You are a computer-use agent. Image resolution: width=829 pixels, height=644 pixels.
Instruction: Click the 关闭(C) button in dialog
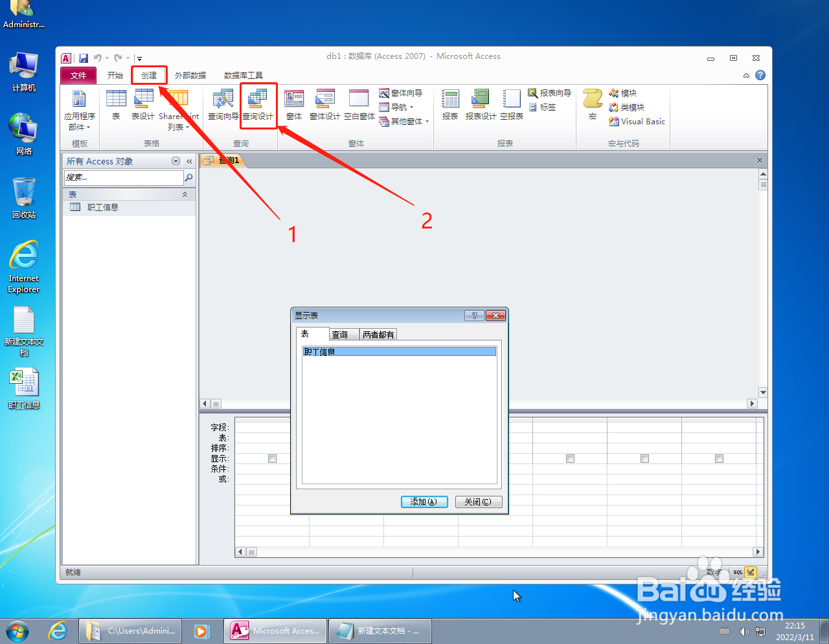coord(478,502)
